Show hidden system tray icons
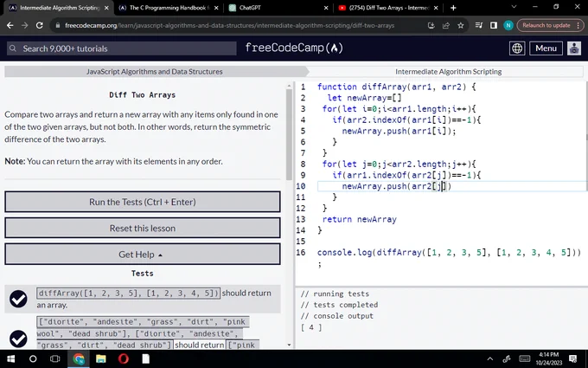 [489, 359]
